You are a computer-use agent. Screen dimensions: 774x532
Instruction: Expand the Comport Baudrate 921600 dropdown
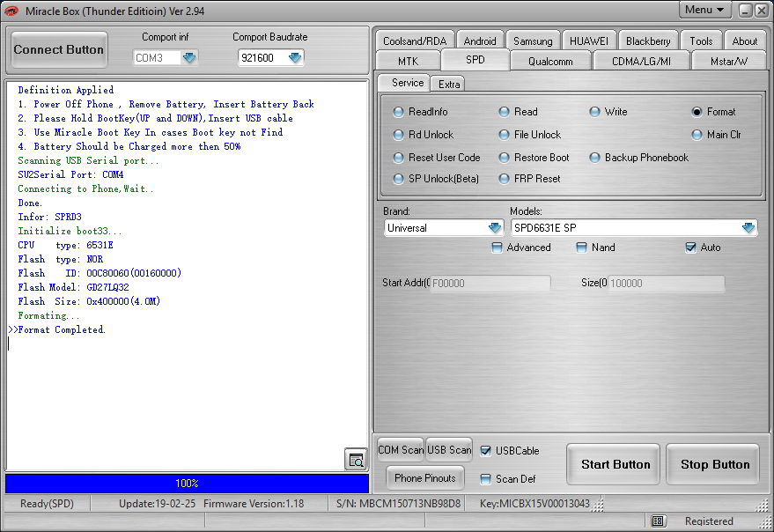[295, 58]
